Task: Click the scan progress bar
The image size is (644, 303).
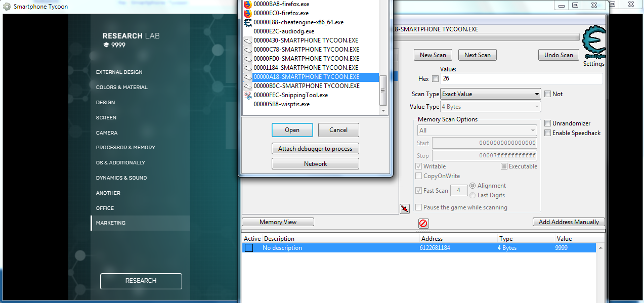Action: click(x=487, y=37)
